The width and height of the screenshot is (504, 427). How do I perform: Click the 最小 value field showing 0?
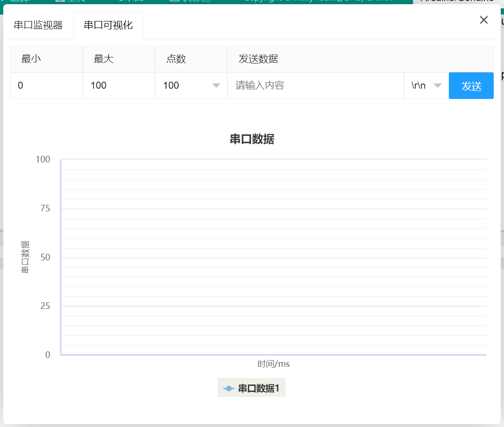pos(46,85)
